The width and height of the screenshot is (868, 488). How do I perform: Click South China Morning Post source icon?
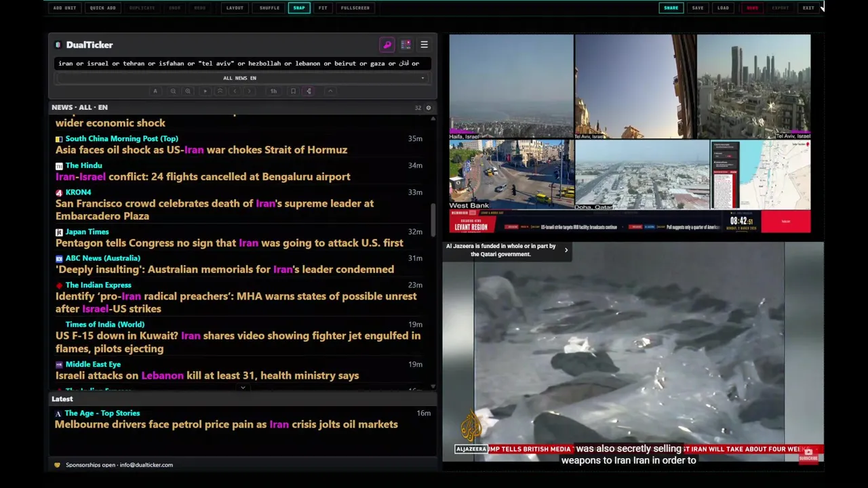pos(59,139)
